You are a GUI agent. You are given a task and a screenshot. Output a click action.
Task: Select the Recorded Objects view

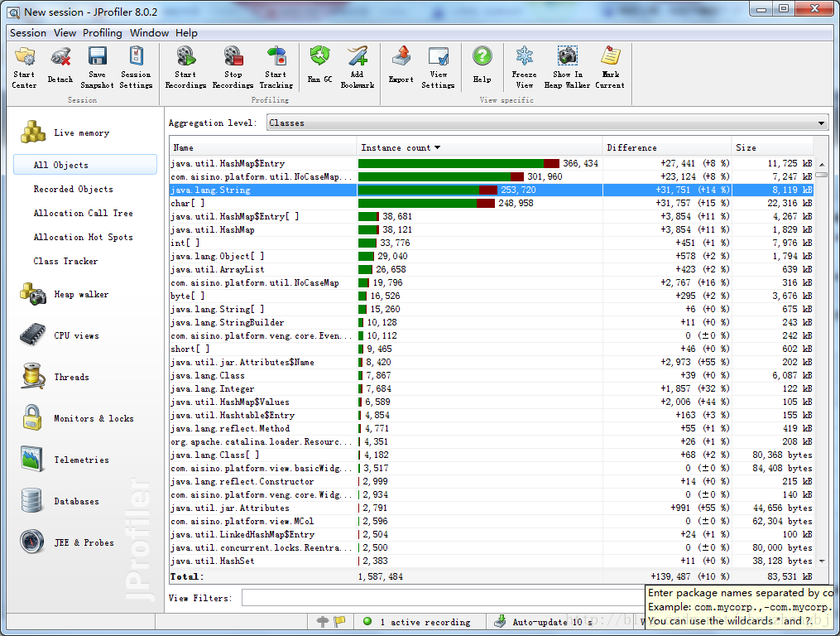74,190
